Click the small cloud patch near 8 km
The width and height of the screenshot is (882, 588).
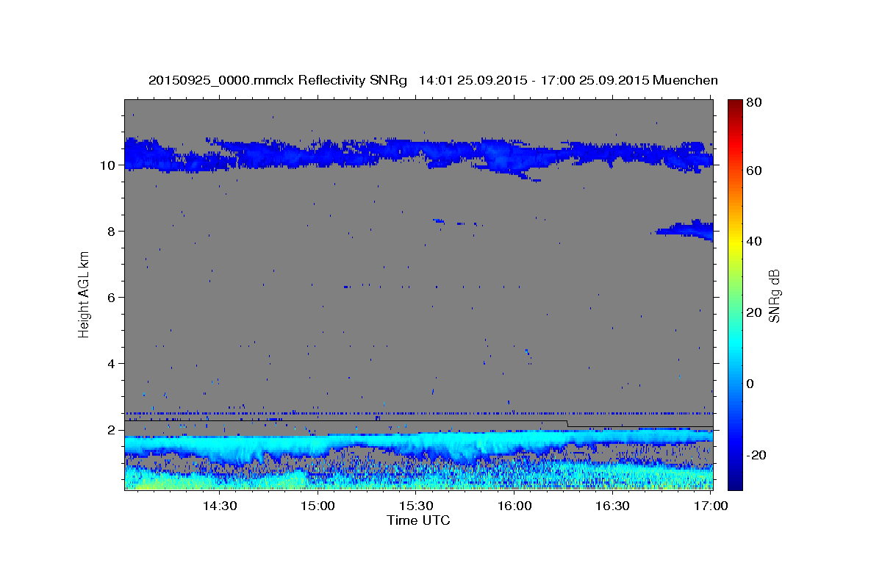[x=687, y=229]
